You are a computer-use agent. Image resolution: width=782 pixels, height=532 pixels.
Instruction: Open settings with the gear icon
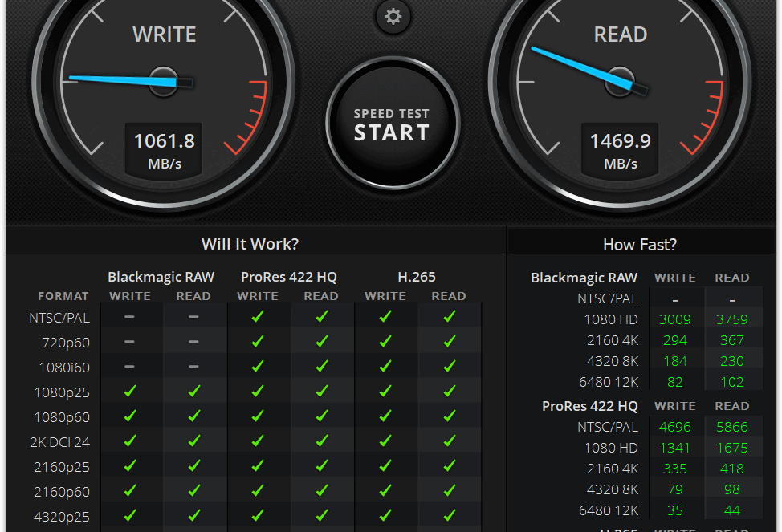pos(393,16)
